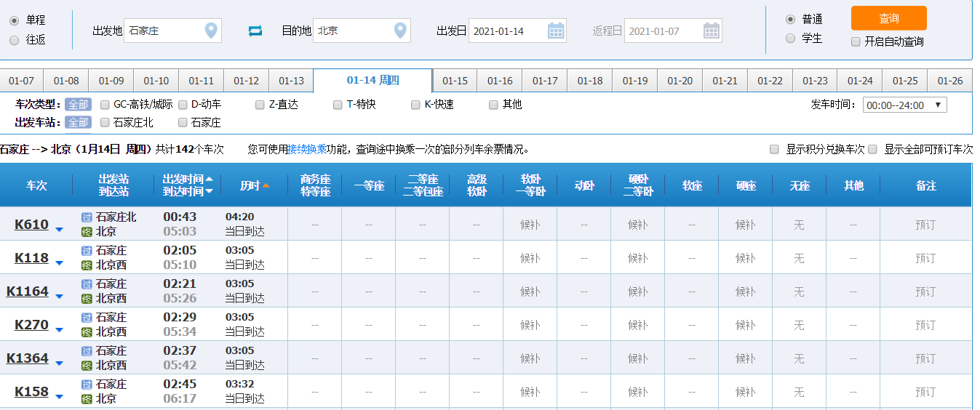Viewport: 980px width, 410px height.
Task: Click the orange 查询 search button
Action: click(x=888, y=18)
